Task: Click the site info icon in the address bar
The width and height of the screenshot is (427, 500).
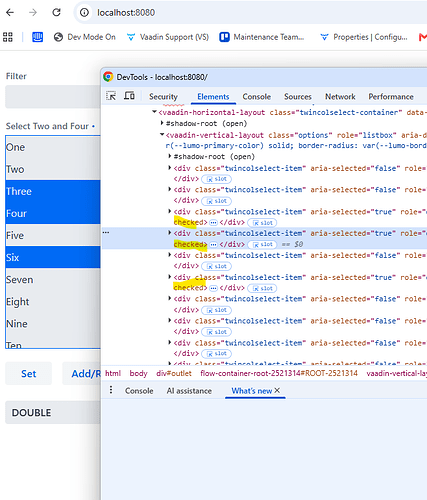Action: point(84,12)
